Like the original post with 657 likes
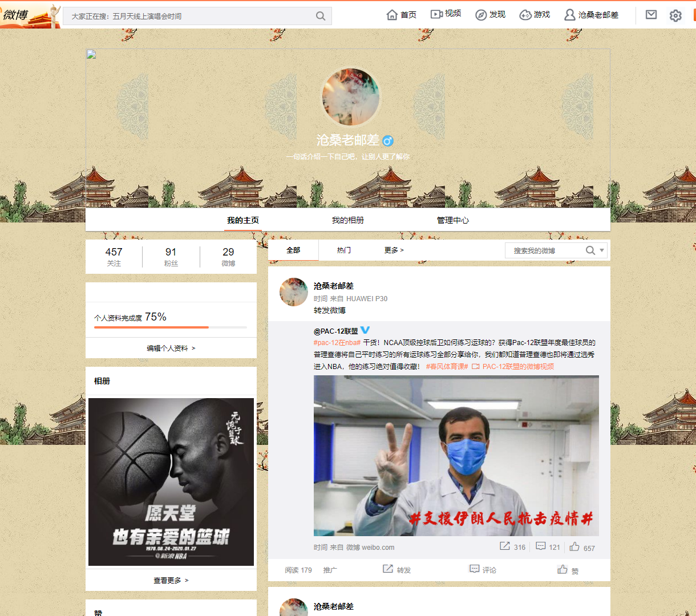 click(x=574, y=547)
